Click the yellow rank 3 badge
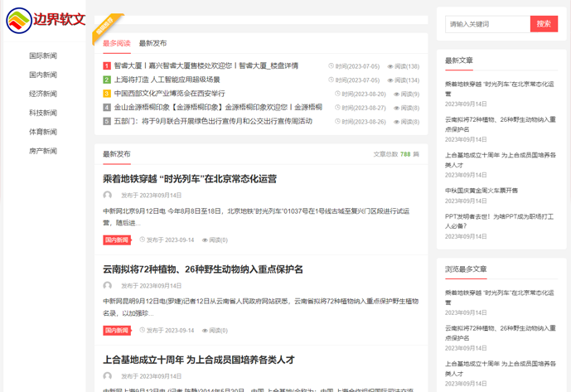Screen dimensions: 571x392 pyautogui.click(x=107, y=94)
